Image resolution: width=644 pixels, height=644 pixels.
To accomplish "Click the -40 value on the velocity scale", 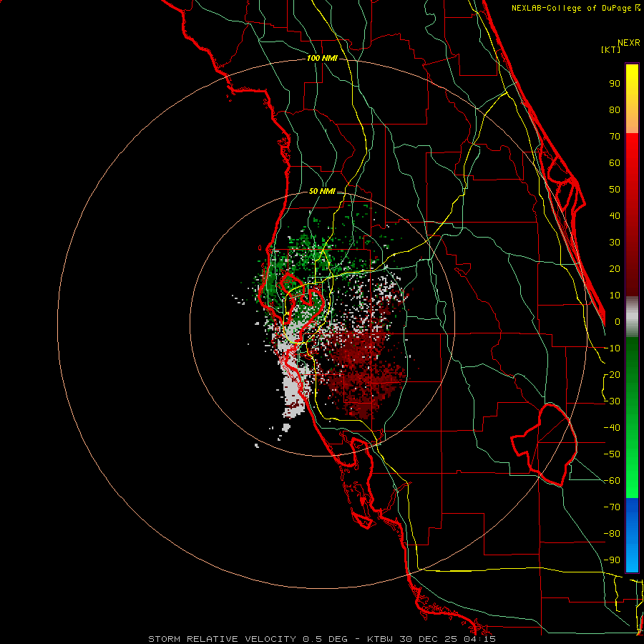I will pos(612,428).
